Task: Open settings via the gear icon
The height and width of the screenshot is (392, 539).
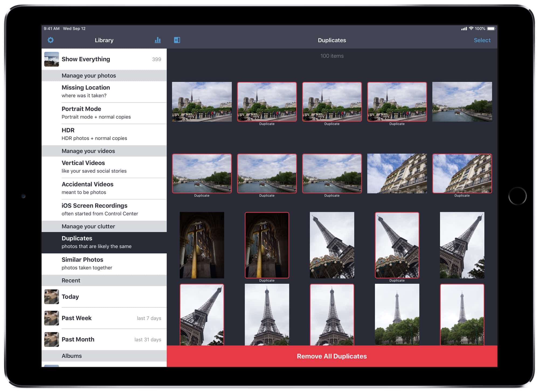Action: tap(51, 40)
